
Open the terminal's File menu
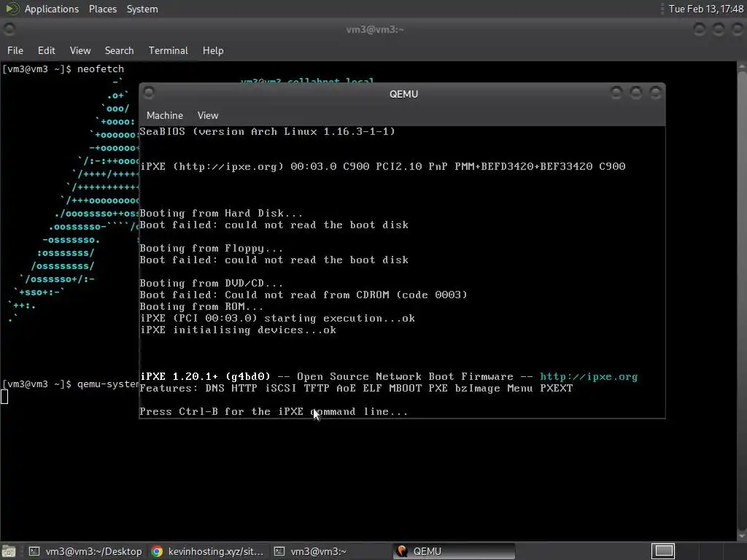[15, 50]
